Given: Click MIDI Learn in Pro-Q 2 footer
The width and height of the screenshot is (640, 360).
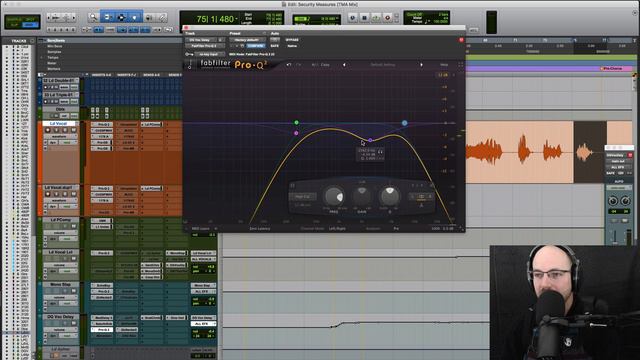Looking at the screenshot, I should point(200,229).
